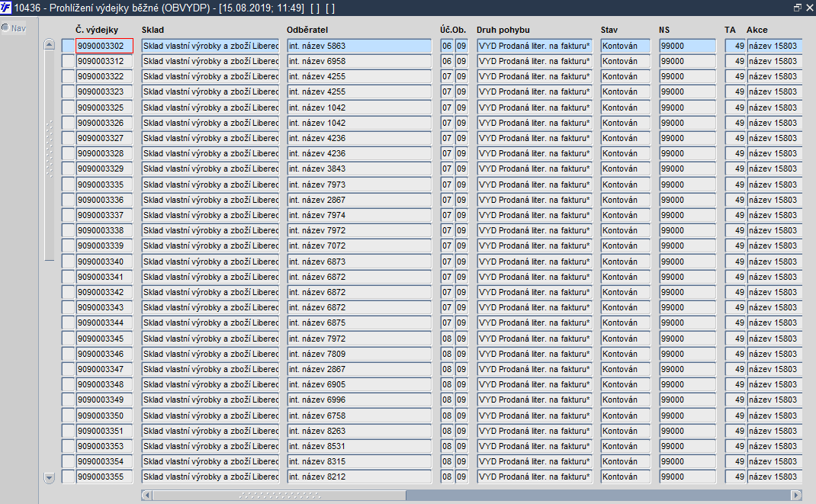Click the horizontal scroll left arrow
Image resolution: width=816 pixels, height=504 pixels.
(x=146, y=495)
